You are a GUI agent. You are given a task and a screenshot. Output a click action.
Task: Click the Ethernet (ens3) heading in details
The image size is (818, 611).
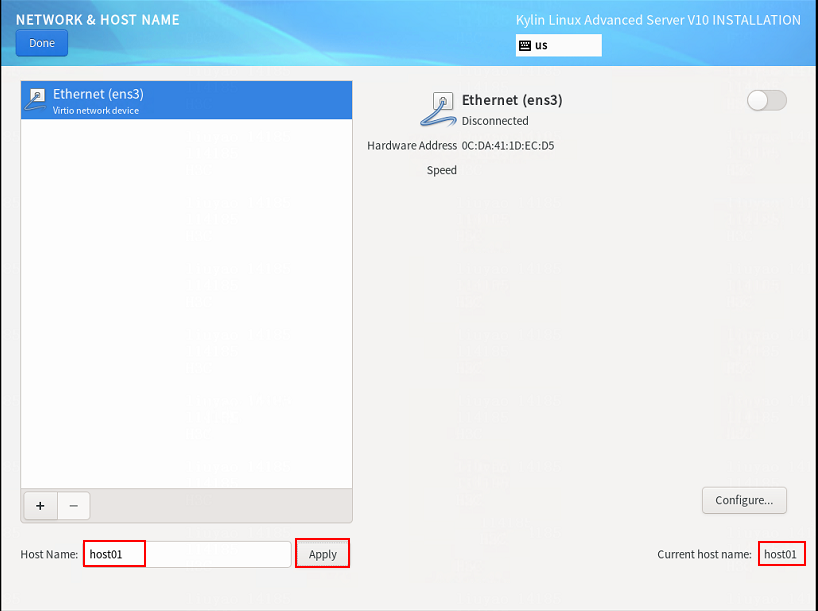[512, 100]
